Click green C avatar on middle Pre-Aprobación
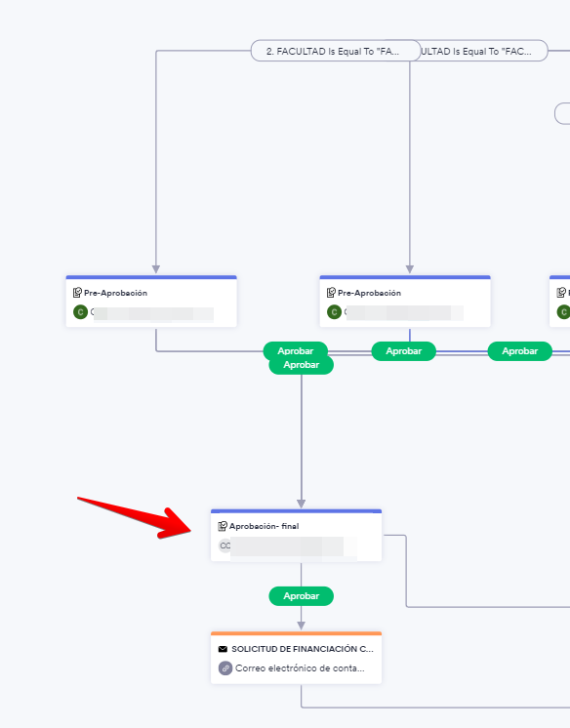Viewport: 570px width, 728px height. coord(334,312)
